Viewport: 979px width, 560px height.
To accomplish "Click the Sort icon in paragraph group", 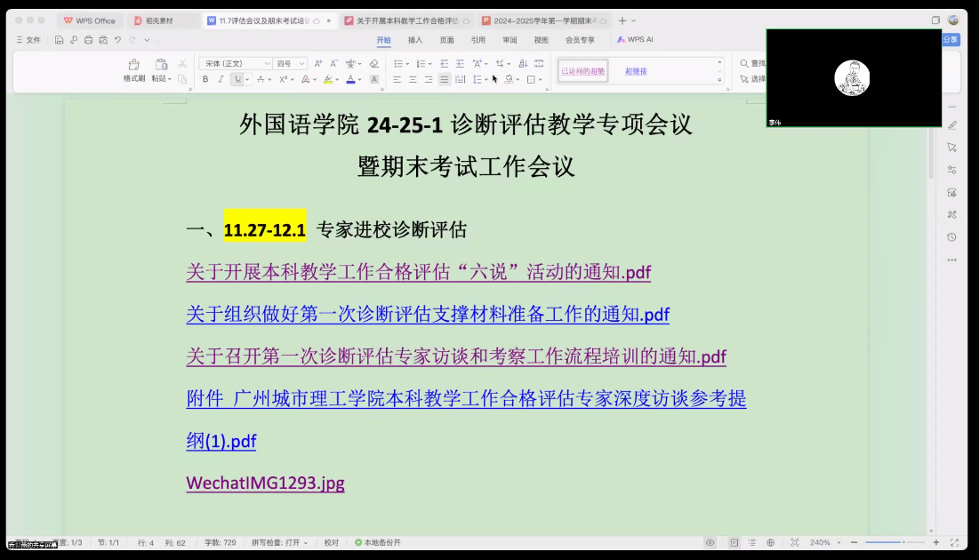I will [x=523, y=64].
